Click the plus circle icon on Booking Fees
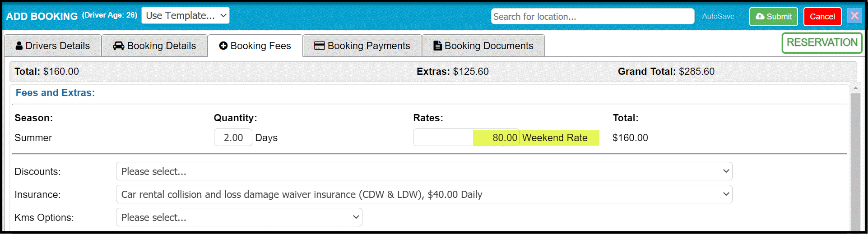Viewport: 868px width, 234px height. [x=223, y=46]
